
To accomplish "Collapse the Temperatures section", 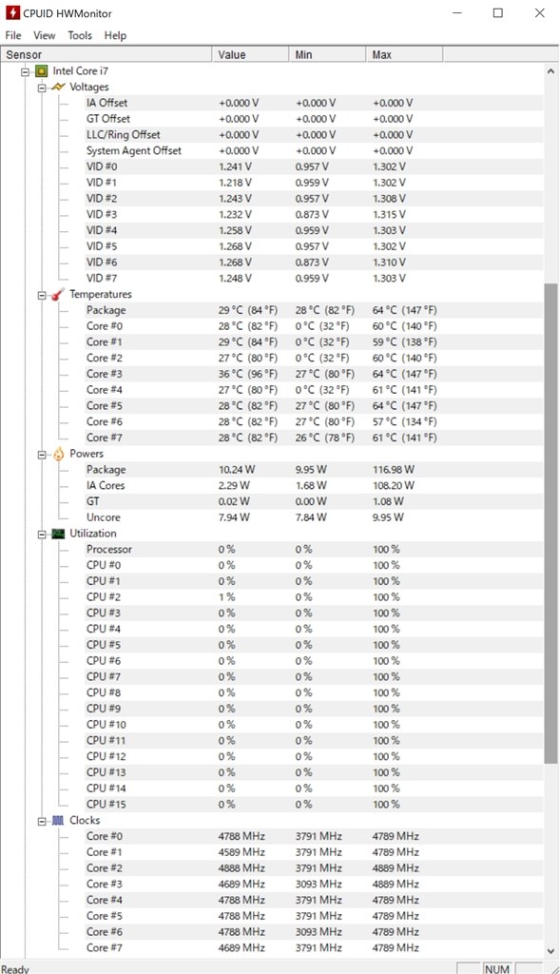I will [x=44, y=294].
